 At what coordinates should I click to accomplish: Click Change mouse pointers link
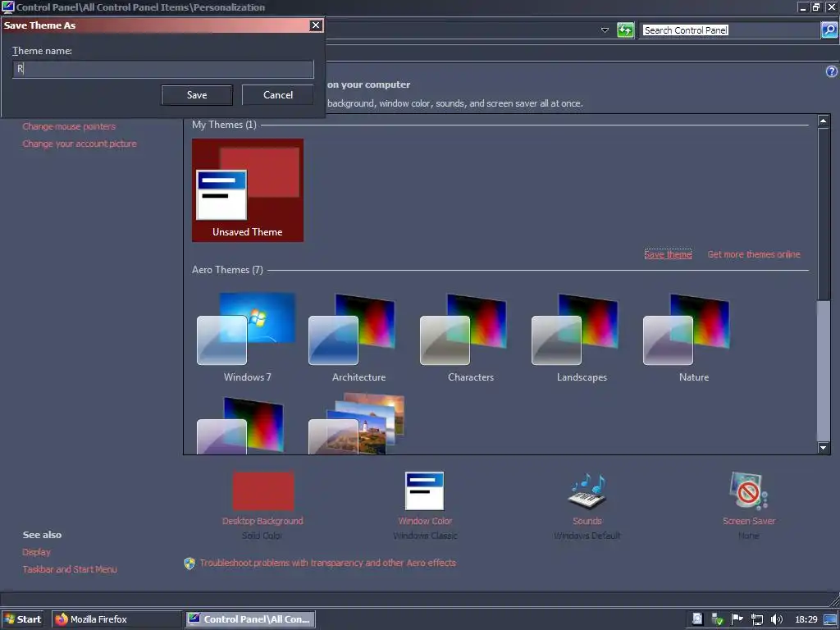click(x=69, y=126)
